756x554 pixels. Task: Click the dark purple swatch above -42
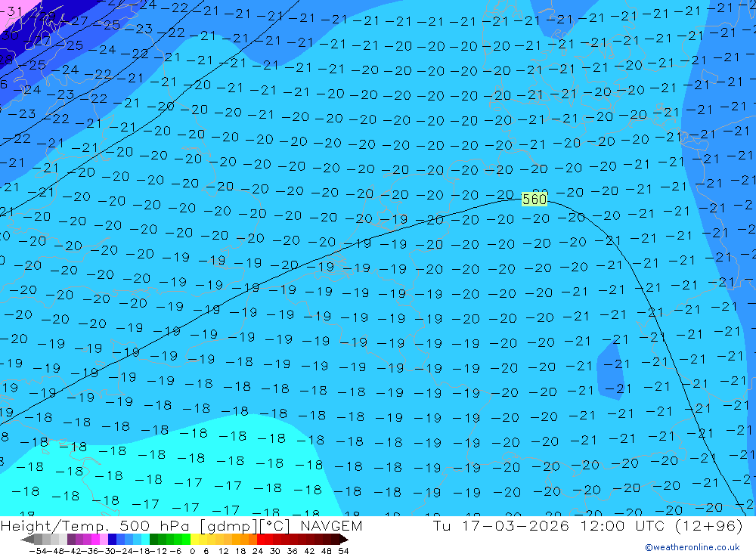coord(71,540)
